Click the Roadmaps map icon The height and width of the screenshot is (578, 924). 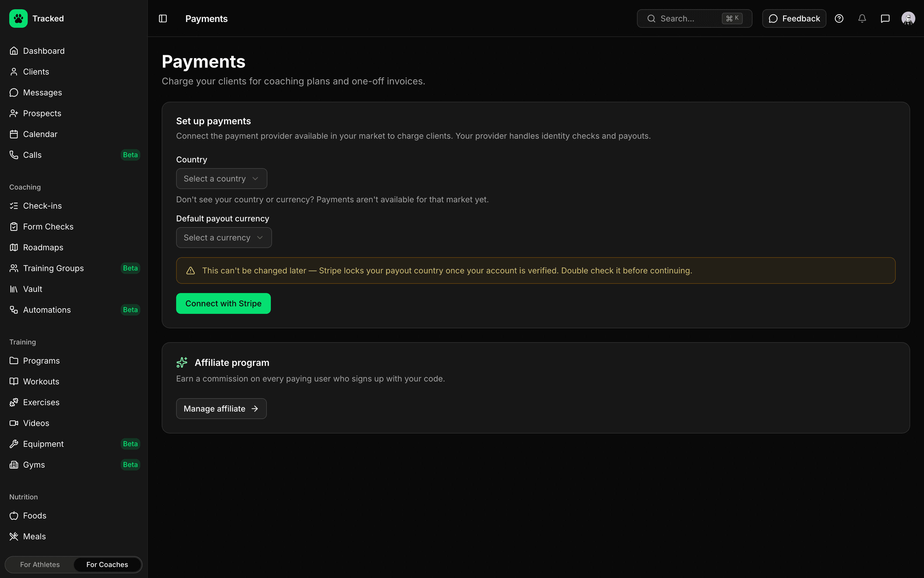(14, 247)
